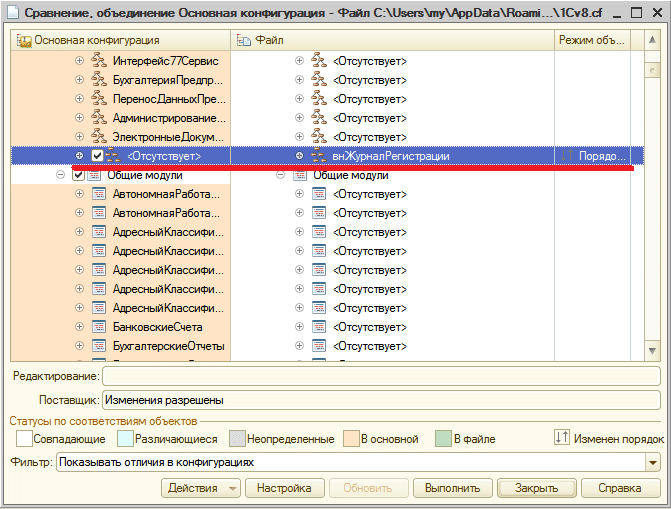
Task: Click the Изменен порядок arrows icon
Action: pyautogui.click(x=562, y=438)
